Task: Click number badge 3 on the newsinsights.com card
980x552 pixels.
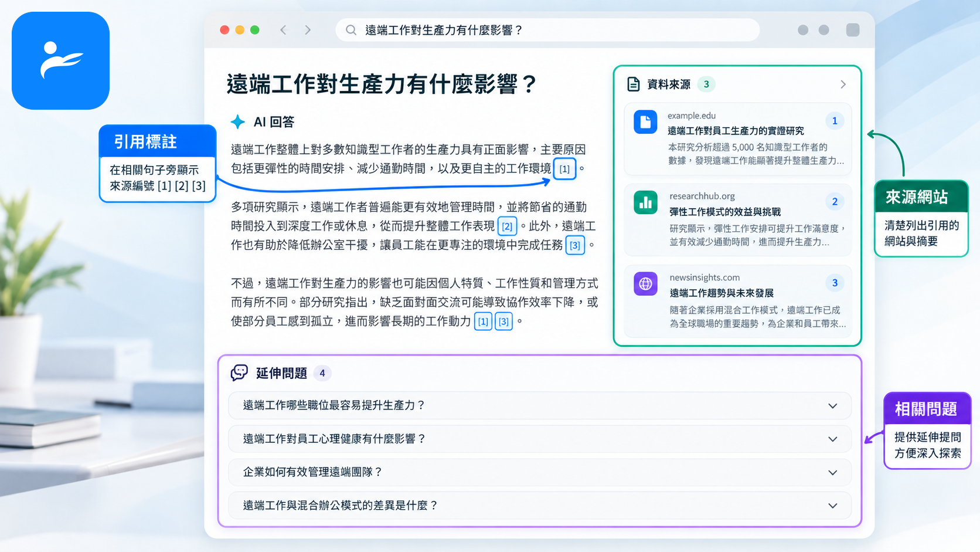Action: 835,283
